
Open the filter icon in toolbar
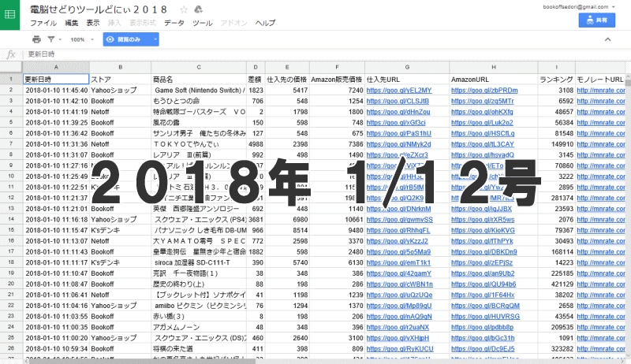click(x=51, y=39)
